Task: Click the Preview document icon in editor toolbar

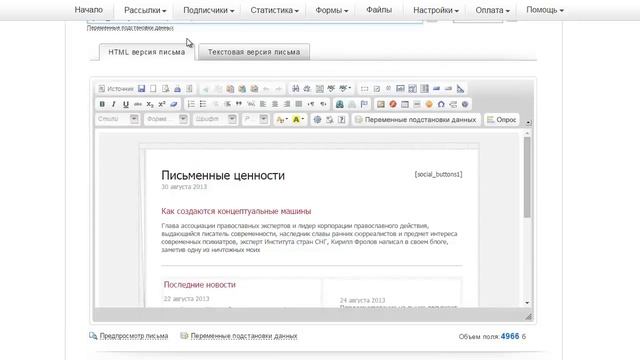Action: click(x=165, y=89)
